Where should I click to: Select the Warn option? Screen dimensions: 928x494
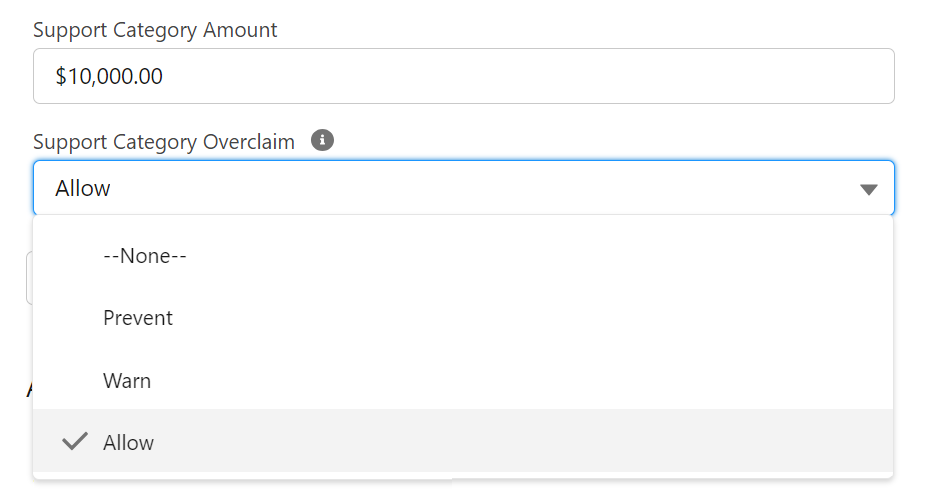(463, 380)
